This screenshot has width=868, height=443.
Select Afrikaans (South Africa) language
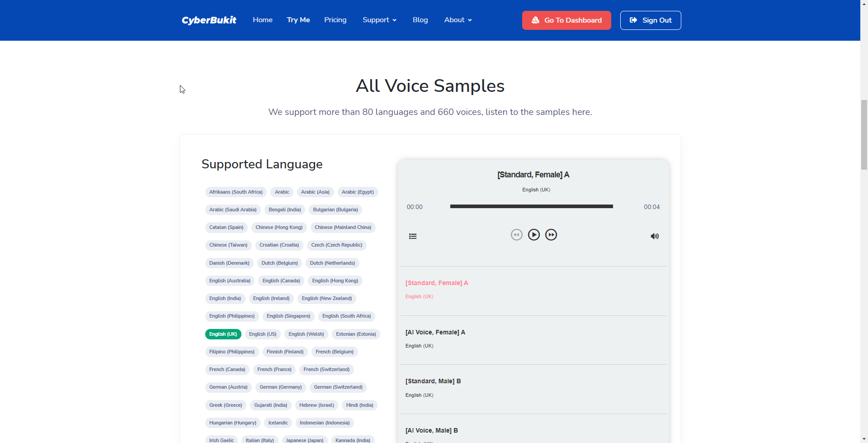236,192
